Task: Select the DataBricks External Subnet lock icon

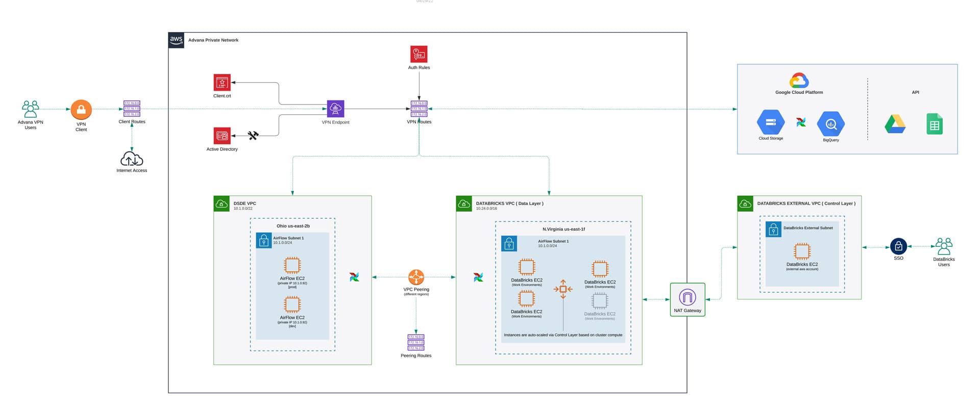Action: (x=773, y=229)
